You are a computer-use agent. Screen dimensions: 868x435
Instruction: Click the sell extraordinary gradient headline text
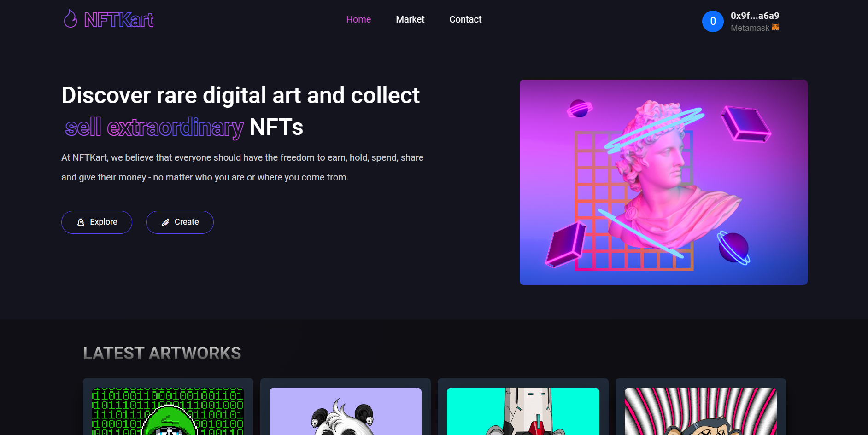[x=154, y=127]
